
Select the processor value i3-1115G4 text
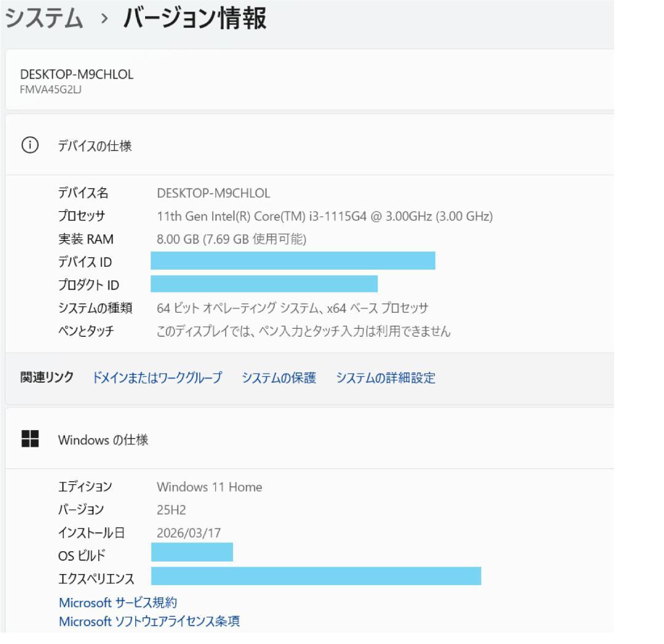pos(325,217)
